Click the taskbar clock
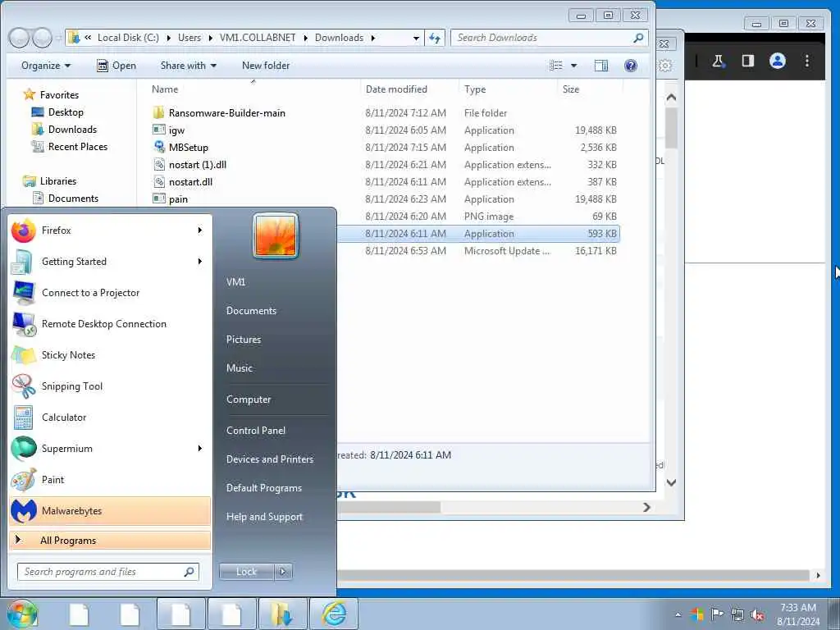Viewport: 840px width, 630px height. point(798,614)
